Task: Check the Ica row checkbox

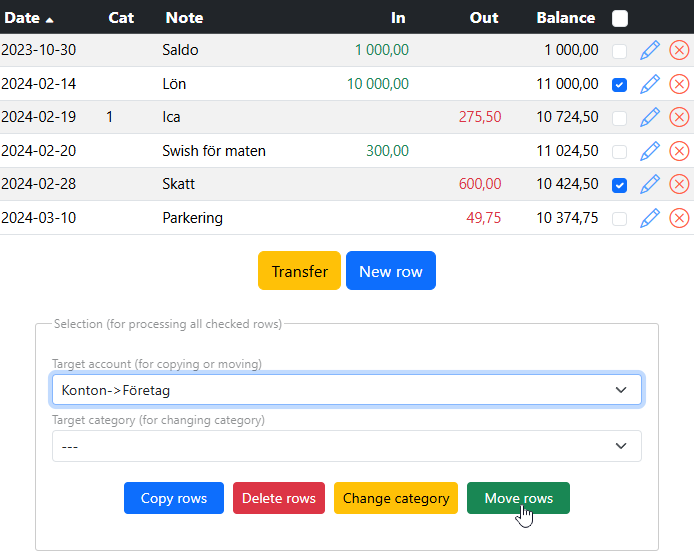Action: pos(620,118)
